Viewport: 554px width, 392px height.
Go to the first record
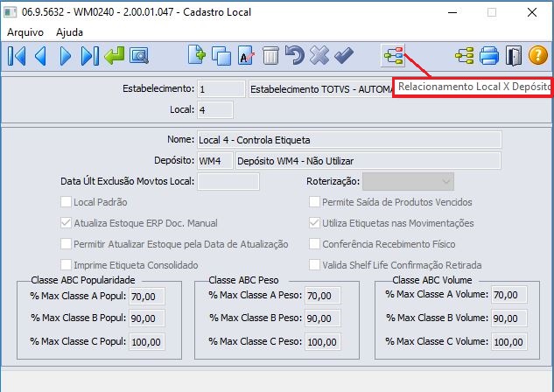point(17,56)
